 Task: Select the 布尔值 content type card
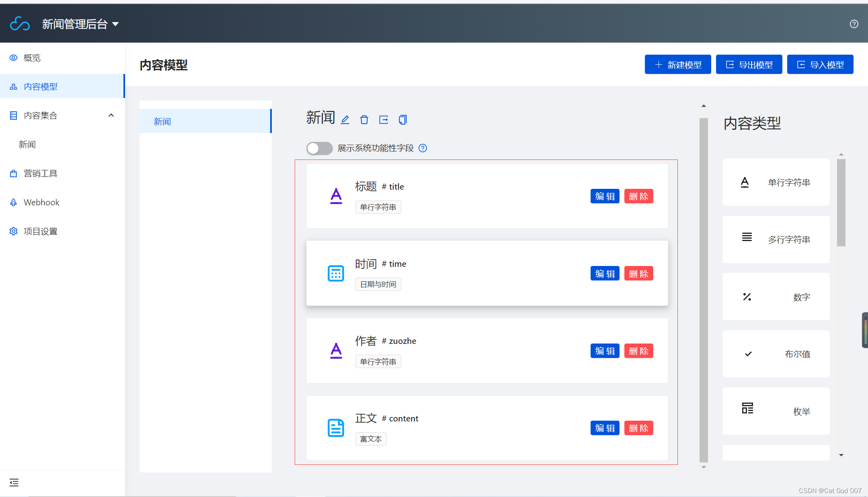[x=776, y=354]
